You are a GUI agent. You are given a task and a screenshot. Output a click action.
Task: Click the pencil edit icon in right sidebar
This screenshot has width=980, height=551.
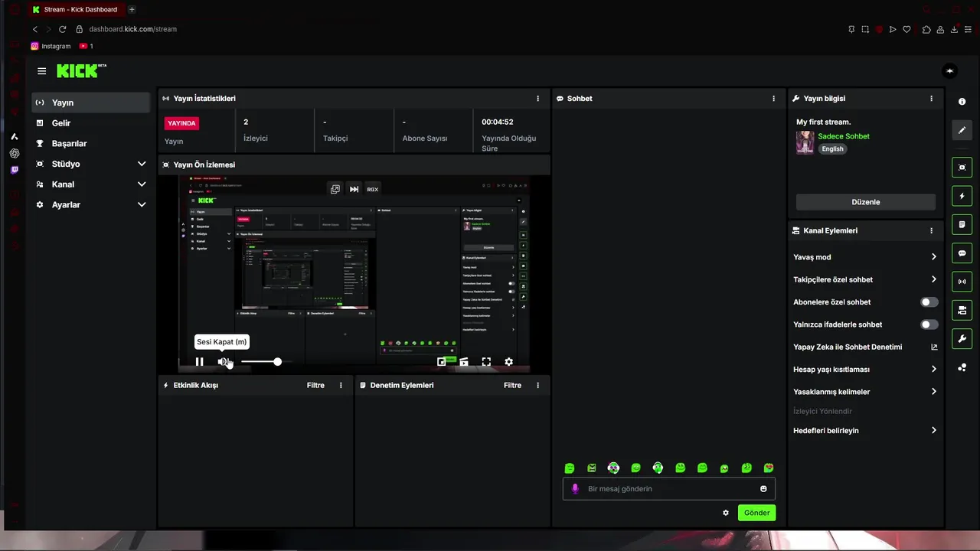[x=962, y=130]
